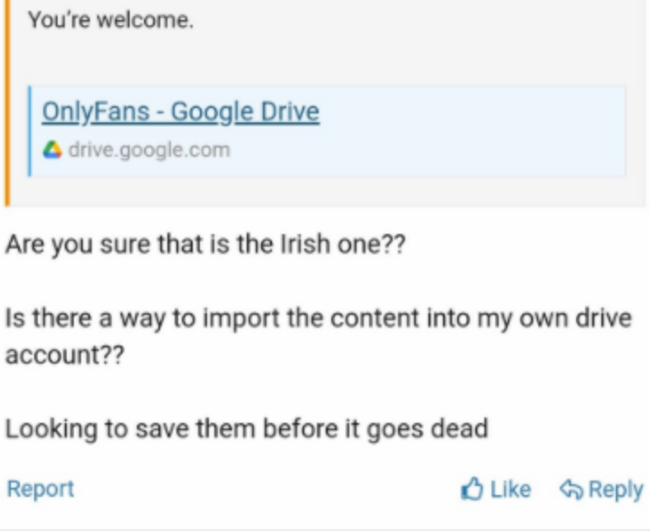Click the Like text label
Viewport: 650px width, 531px height.
point(510,489)
